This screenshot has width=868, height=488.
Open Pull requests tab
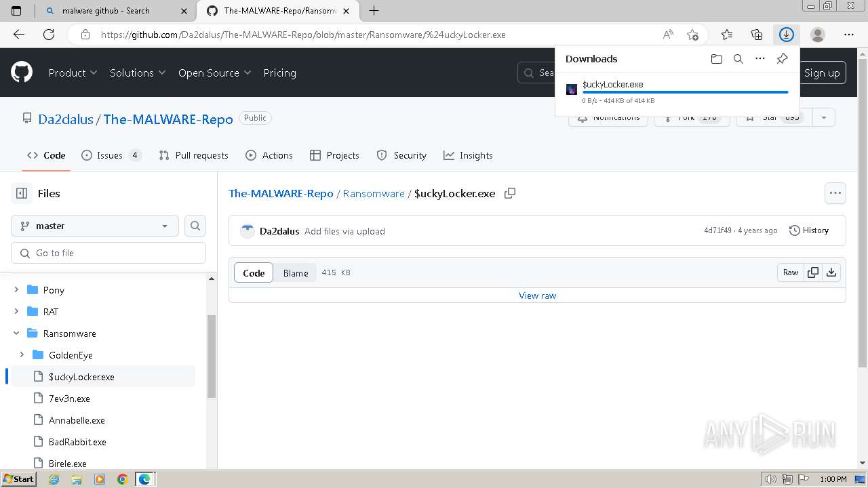193,155
